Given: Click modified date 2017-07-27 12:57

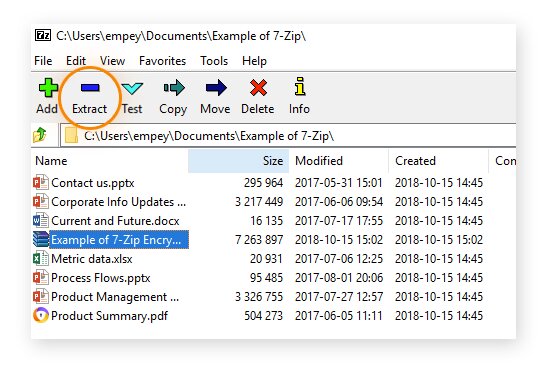Looking at the screenshot, I should (x=339, y=297).
